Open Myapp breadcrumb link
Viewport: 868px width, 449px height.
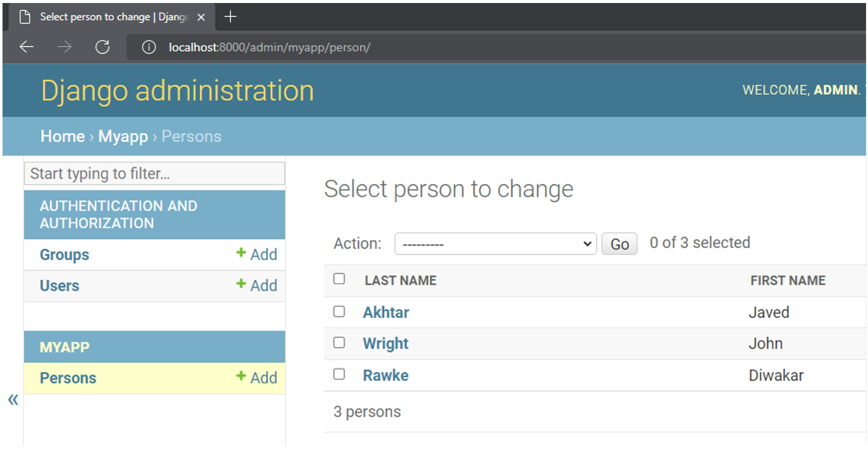point(123,136)
